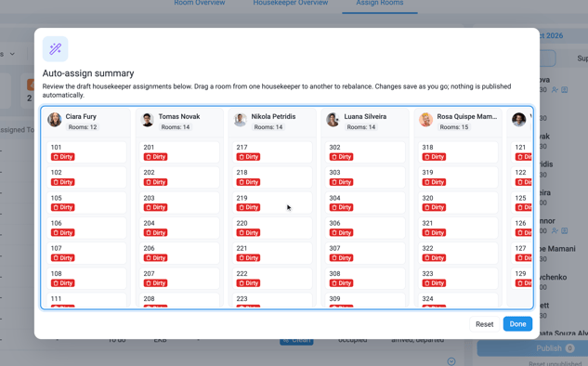The image size is (588, 366).
Task: Click the Dirty badge on room 221
Action: [x=249, y=258]
